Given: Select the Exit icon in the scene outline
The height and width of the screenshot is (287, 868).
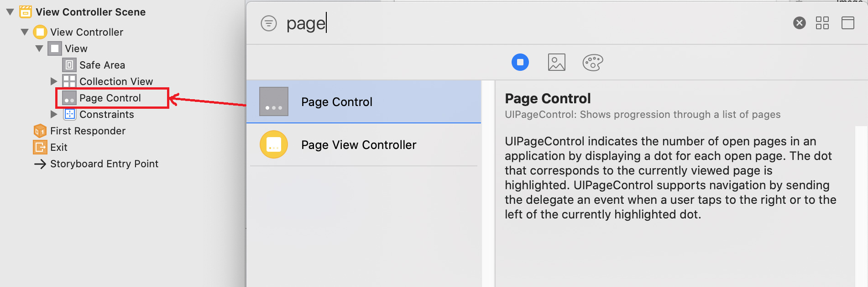Looking at the screenshot, I should pyautogui.click(x=40, y=147).
